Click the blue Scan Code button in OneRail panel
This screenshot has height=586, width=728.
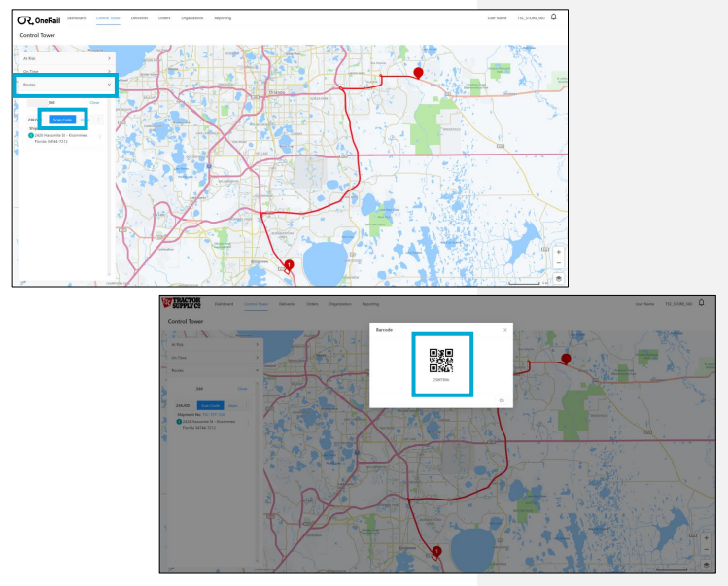tap(62, 120)
